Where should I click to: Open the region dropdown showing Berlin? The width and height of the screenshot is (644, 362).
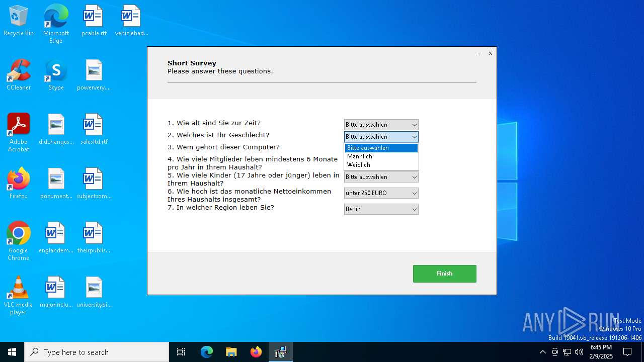point(381,209)
